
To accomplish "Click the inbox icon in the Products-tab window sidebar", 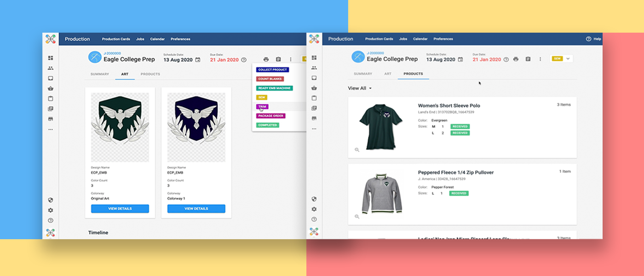I will click(x=314, y=78).
